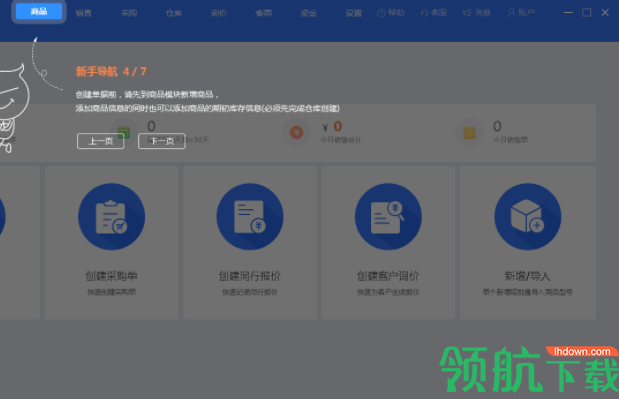
Task: Click the green calendar stat icon
Action: (x=124, y=132)
